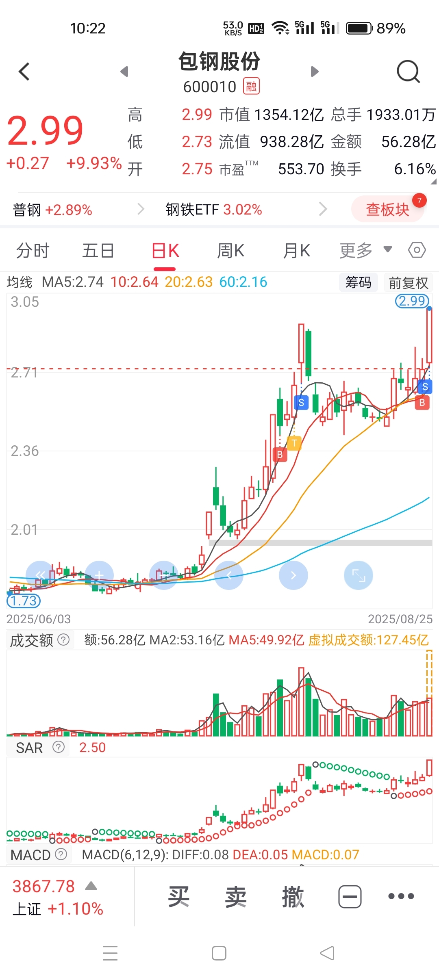Open chart settings hexagon icon

point(417,250)
